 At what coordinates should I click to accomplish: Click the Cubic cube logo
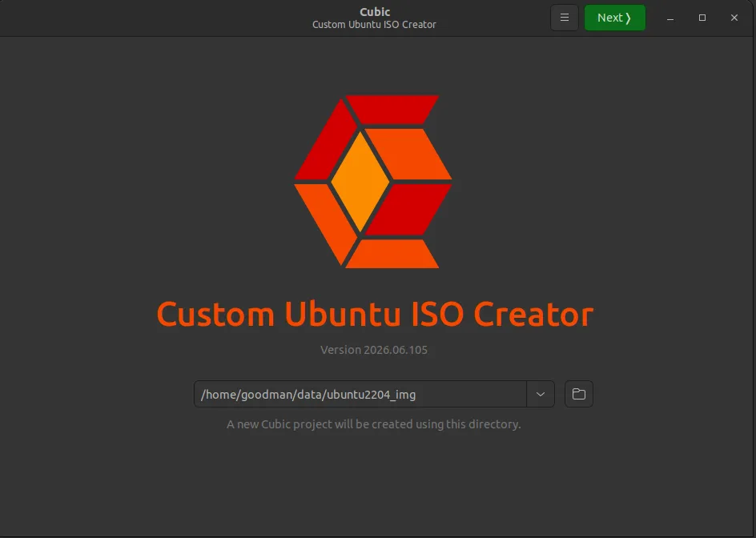click(x=373, y=181)
